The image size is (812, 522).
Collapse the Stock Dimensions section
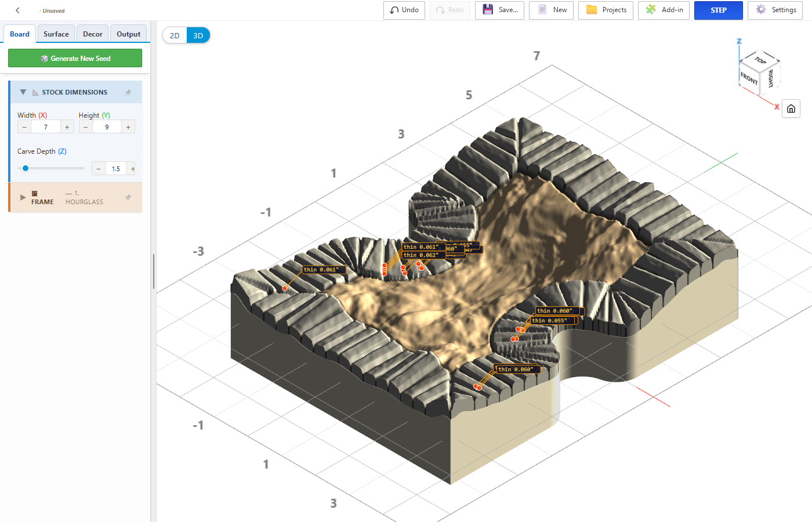pyautogui.click(x=23, y=92)
